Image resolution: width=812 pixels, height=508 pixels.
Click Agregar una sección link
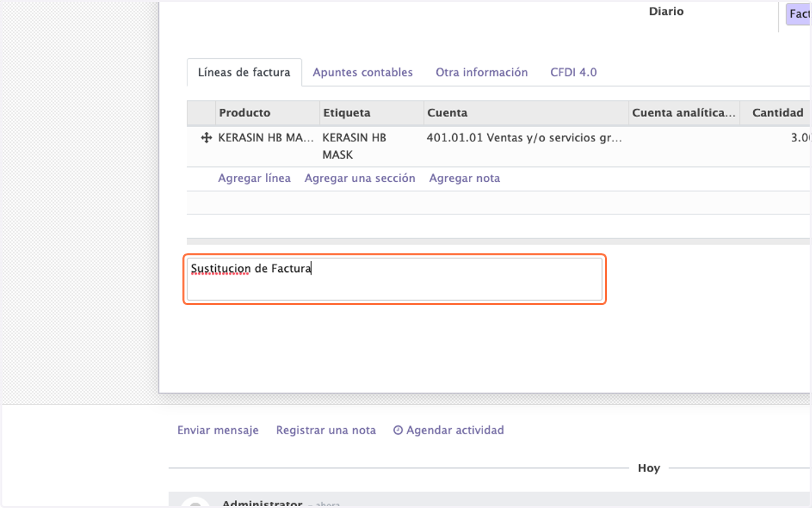coord(360,179)
